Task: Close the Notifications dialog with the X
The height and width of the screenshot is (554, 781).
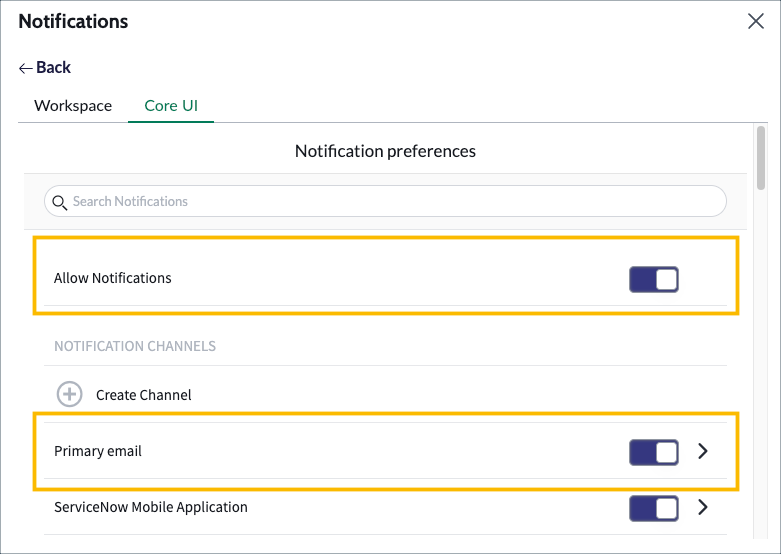Action: [756, 21]
